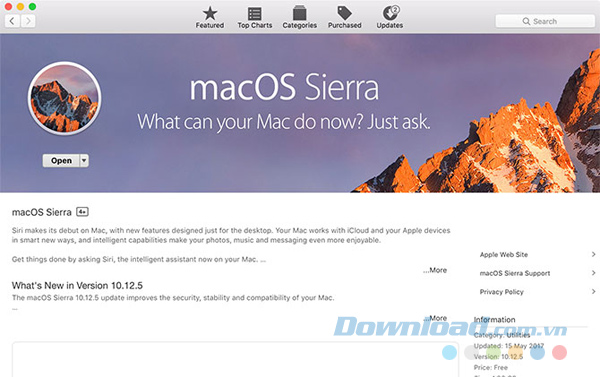This screenshot has width=600, height=377.
Task: Close the App Store window
Action: pyautogui.click(x=8, y=7)
